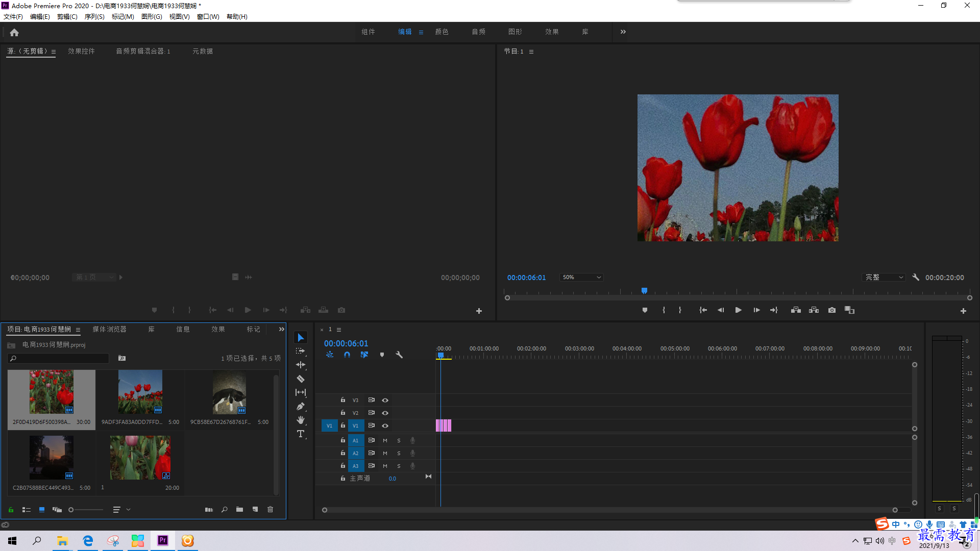The height and width of the screenshot is (551, 980).
Task: Create new bin in project panel
Action: pos(239,509)
